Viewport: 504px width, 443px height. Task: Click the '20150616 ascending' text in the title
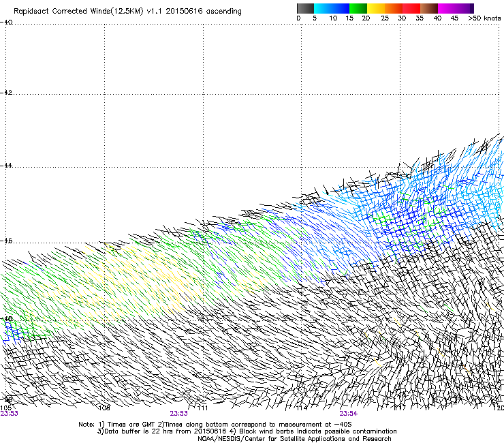coord(204,11)
